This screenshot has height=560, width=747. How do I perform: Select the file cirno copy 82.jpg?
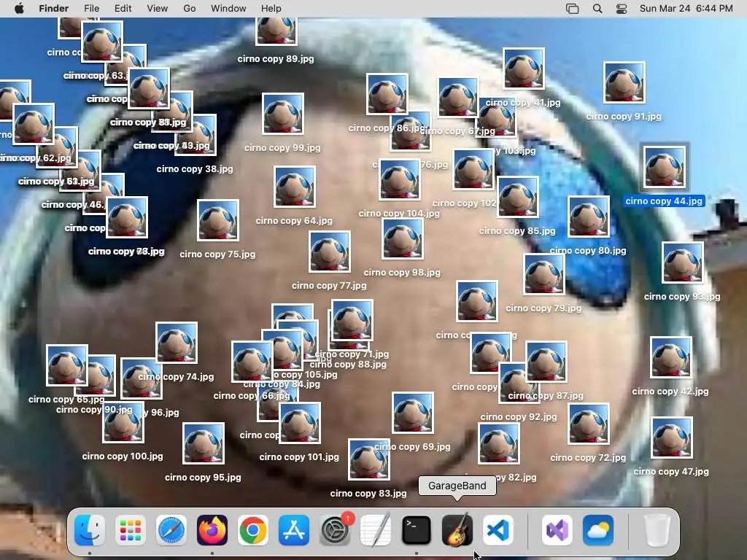pyautogui.click(x=499, y=443)
